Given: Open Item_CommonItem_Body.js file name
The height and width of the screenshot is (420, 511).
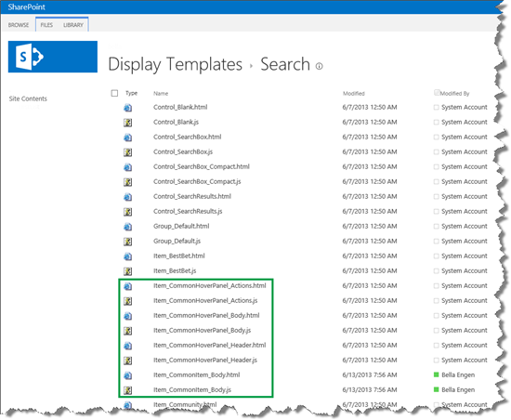Looking at the screenshot, I should pos(192,390).
